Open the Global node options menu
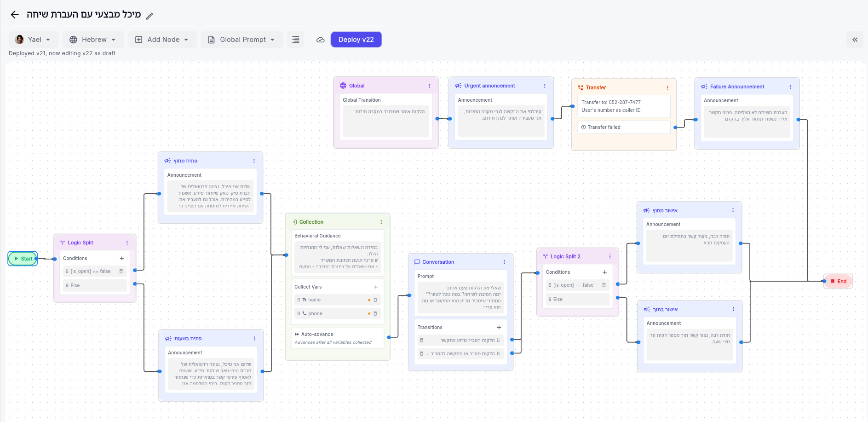Screen dimensions: 868x422 pyautogui.click(x=430, y=86)
